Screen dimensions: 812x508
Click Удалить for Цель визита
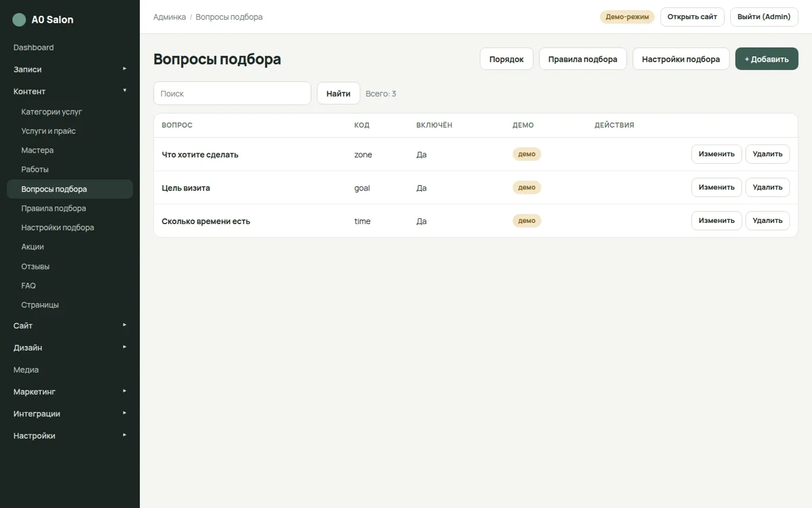tap(767, 188)
